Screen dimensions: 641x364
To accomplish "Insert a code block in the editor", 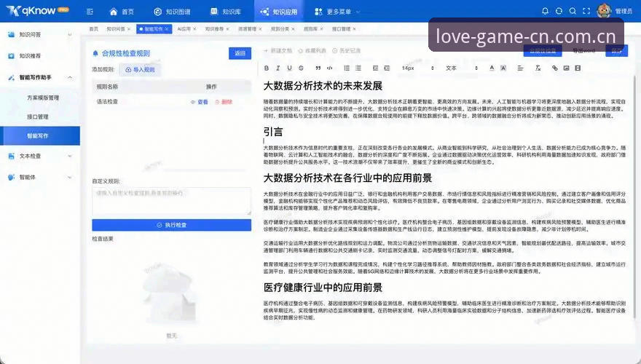I will coord(329,68).
